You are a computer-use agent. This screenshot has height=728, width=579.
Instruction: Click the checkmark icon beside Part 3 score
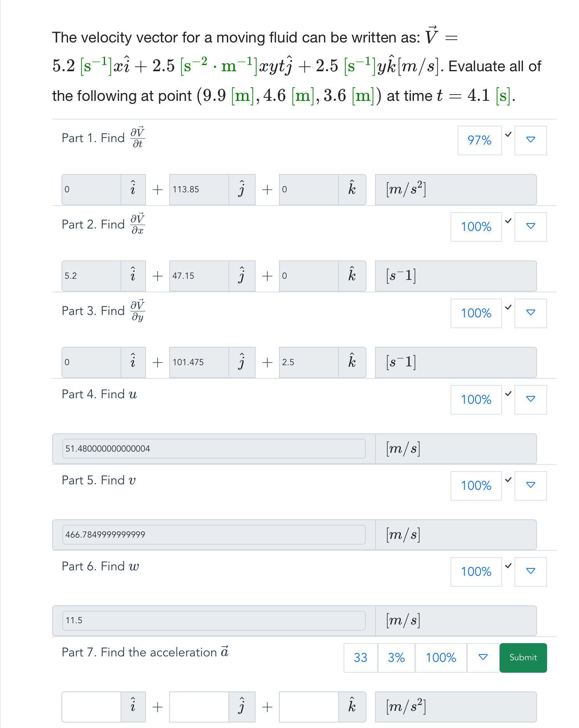pyautogui.click(x=508, y=307)
